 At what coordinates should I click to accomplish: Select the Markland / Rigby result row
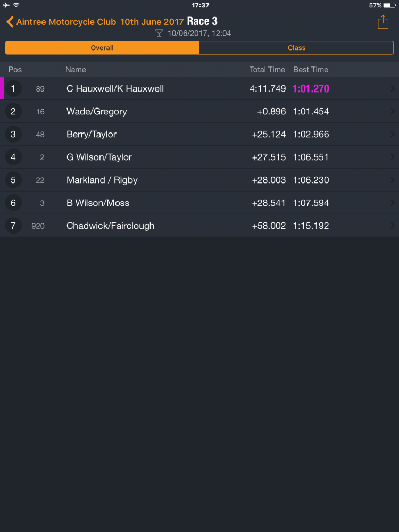click(199, 180)
